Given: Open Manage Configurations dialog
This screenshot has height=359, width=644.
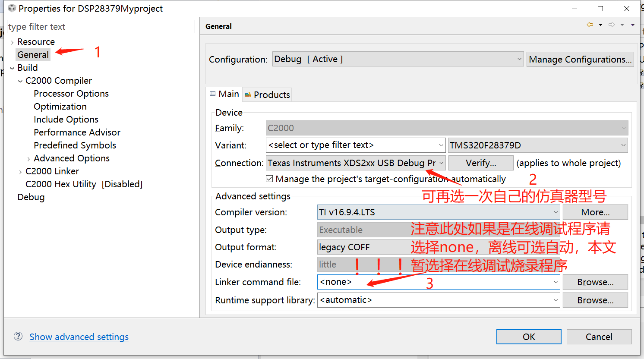Looking at the screenshot, I should [580, 59].
